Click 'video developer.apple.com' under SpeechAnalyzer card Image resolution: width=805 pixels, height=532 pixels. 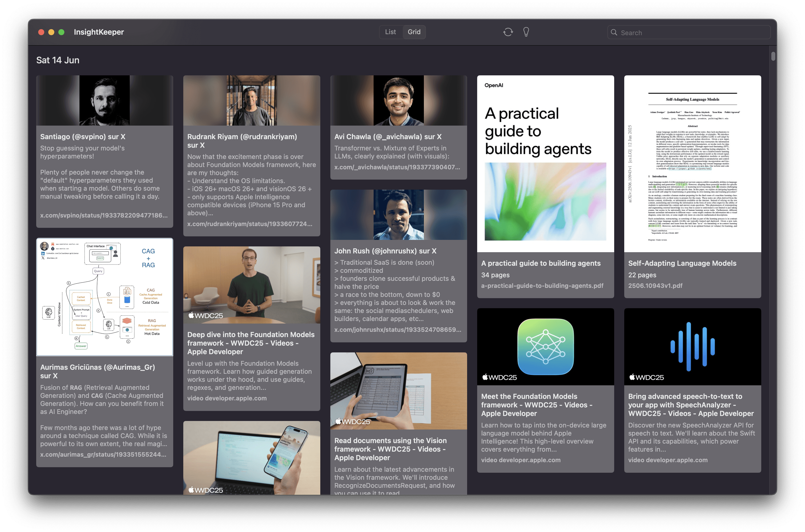tap(667, 460)
